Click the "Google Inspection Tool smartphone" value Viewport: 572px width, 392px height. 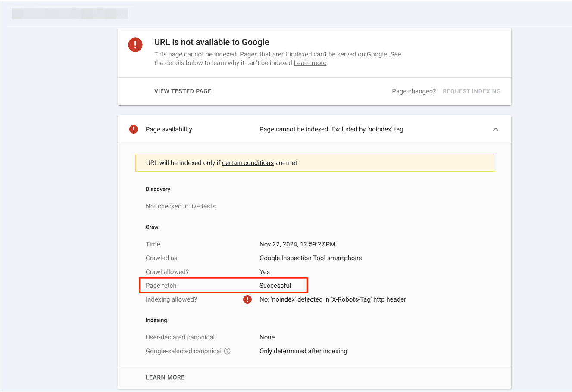point(310,258)
